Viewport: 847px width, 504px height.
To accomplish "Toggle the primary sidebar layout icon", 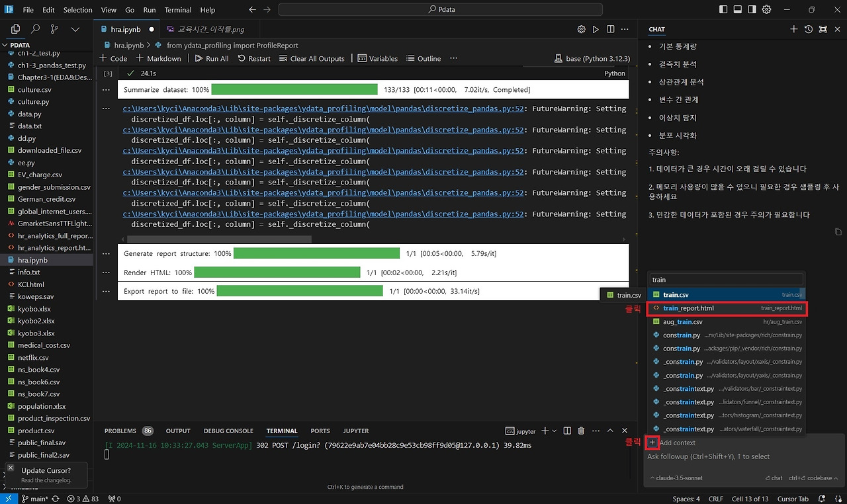I will click(722, 10).
